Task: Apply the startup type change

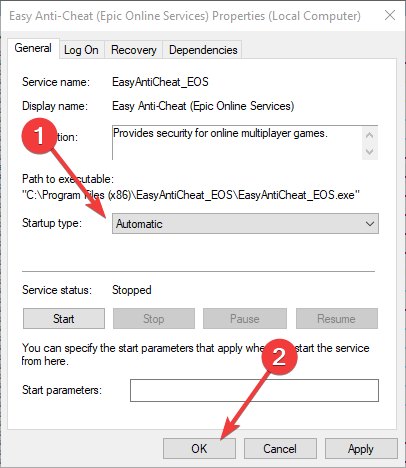Action: point(361,449)
